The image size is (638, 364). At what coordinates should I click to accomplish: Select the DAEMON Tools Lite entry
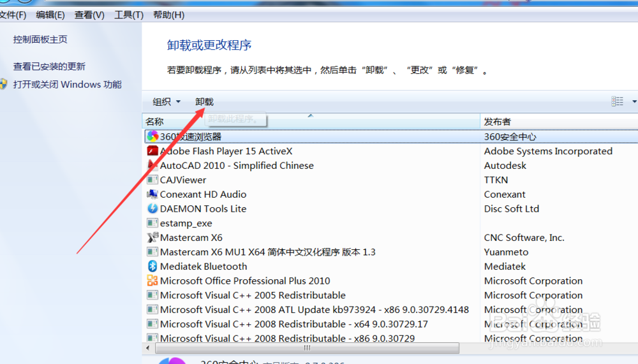coord(203,208)
